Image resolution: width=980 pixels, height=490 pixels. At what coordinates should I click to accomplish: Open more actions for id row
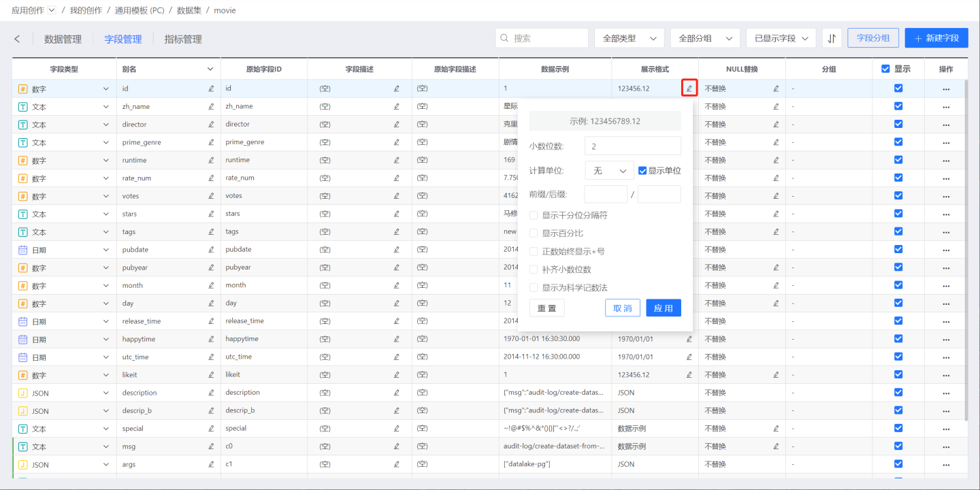point(946,89)
